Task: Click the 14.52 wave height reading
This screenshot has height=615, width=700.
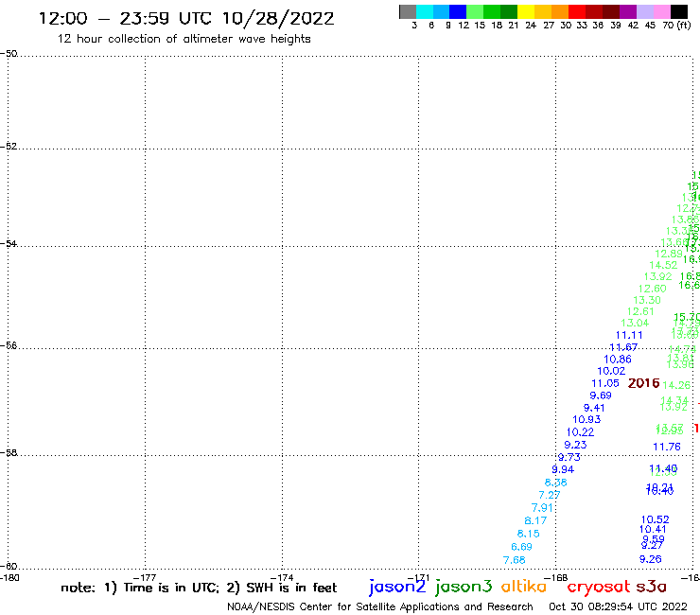Action: pyautogui.click(x=663, y=265)
